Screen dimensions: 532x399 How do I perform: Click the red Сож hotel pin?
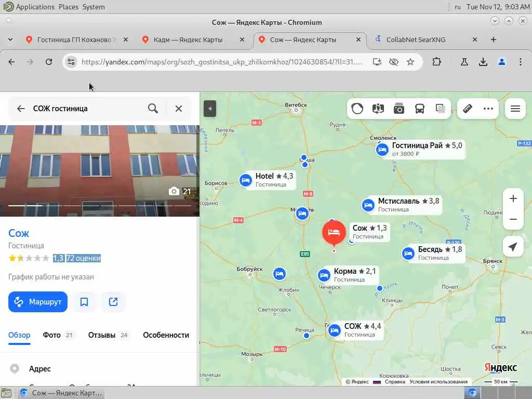pyautogui.click(x=334, y=232)
